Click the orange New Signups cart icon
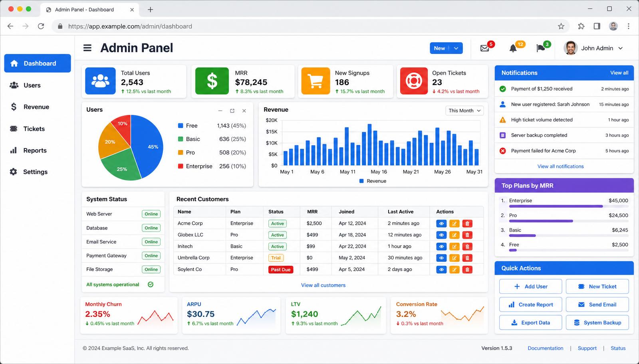The image size is (639, 364). pos(316,81)
